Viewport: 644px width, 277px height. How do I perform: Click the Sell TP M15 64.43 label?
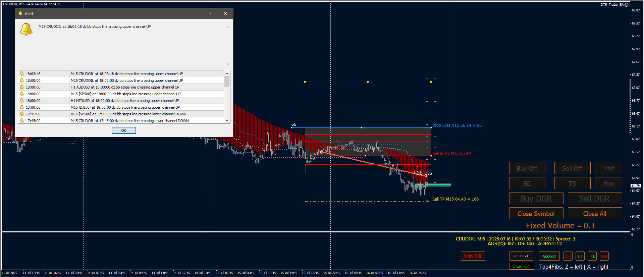(x=455, y=199)
